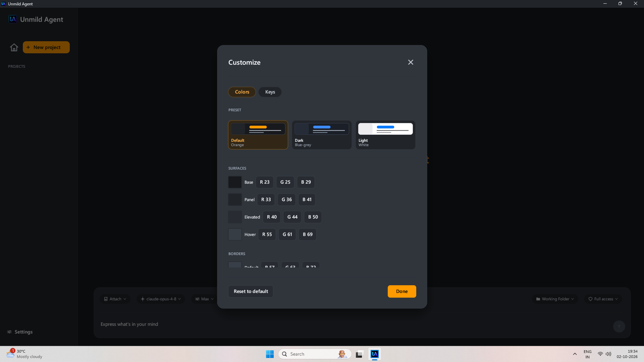Image resolution: width=644 pixels, height=362 pixels.
Task: Click the send arrow button
Action: click(x=619, y=326)
